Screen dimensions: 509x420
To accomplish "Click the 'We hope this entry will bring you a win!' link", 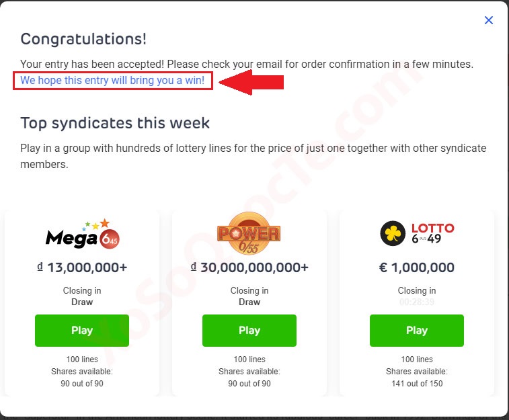I will tap(112, 81).
